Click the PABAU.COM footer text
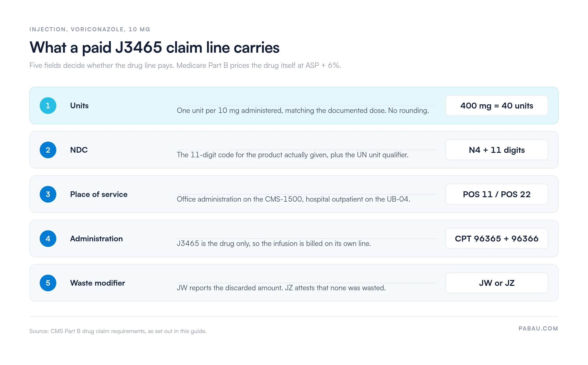 [x=538, y=328]
